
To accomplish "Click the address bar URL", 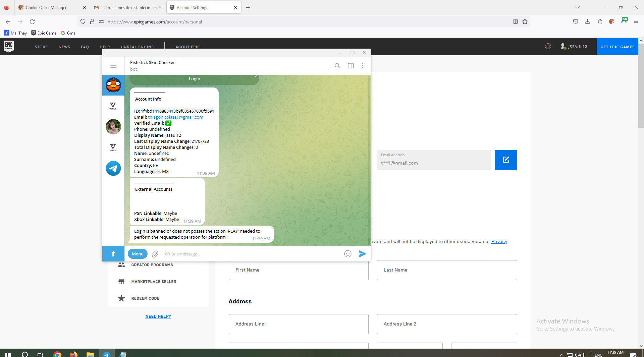I will [155, 22].
